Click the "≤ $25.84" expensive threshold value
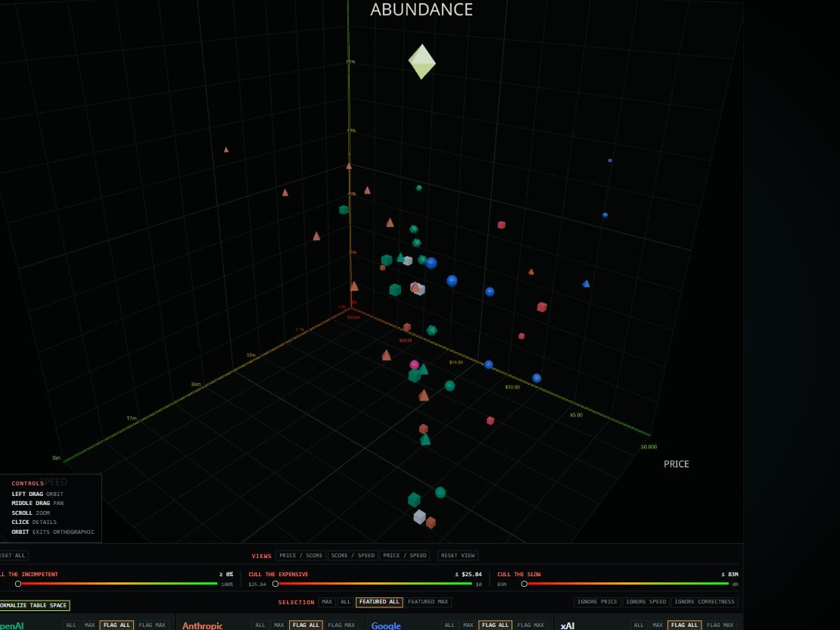Image resolution: width=840 pixels, height=630 pixels. 468,574
